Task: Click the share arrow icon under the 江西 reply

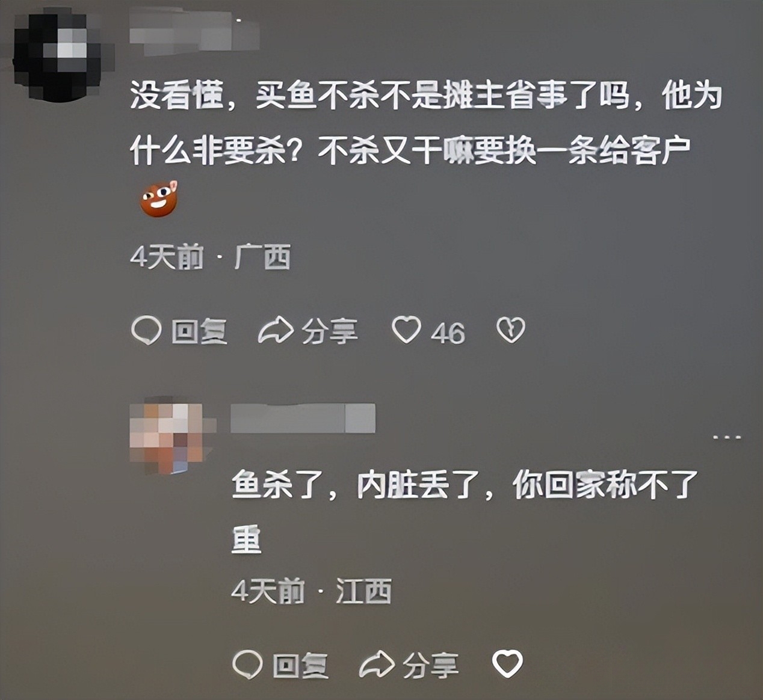Action: click(x=377, y=665)
